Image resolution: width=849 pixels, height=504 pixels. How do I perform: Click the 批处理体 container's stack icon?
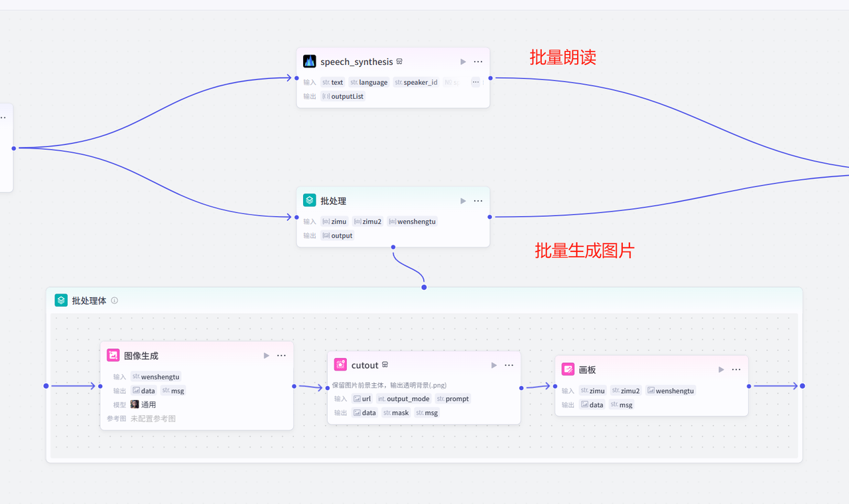point(61,300)
